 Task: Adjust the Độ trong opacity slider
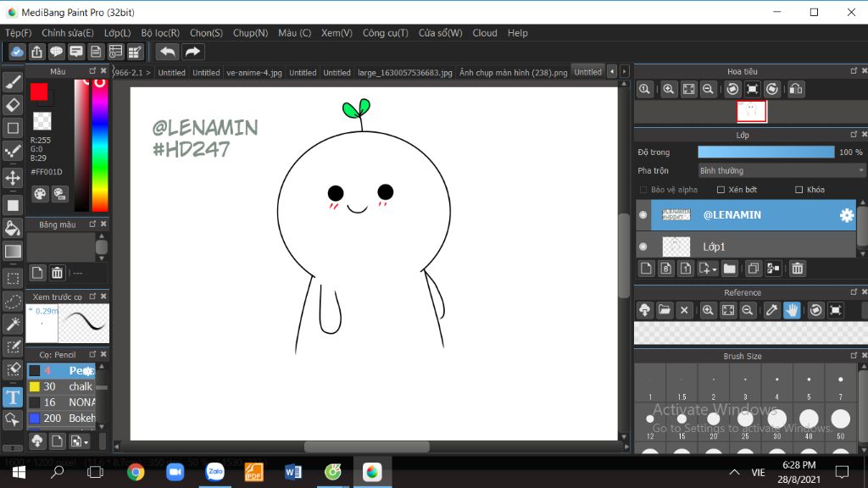765,152
